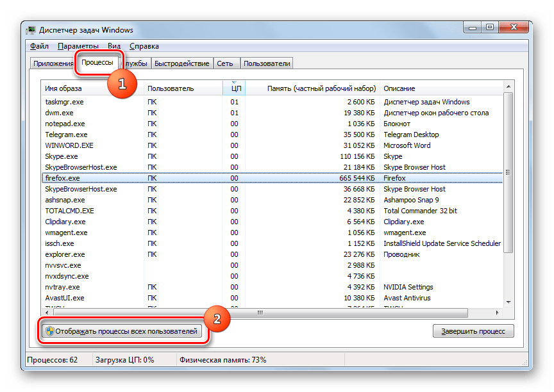Click Загрузка ЦП: 0% status entry
554x392 pixels.
125,360
